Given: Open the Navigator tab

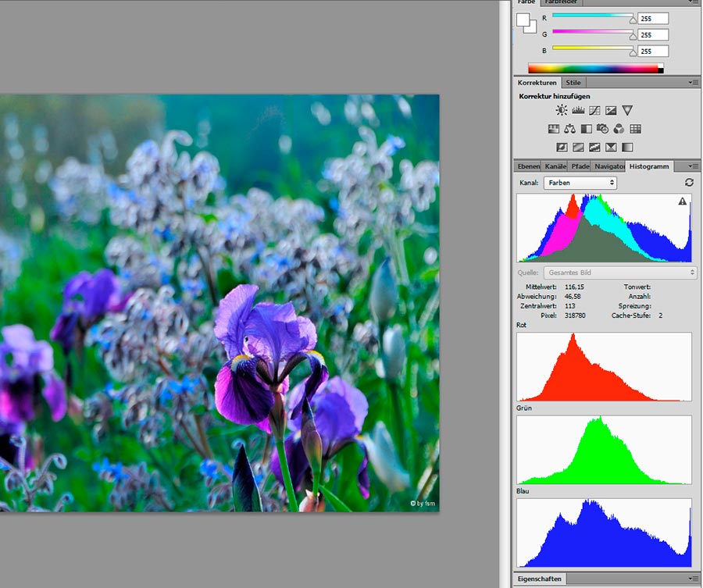Looking at the screenshot, I should click(x=609, y=166).
